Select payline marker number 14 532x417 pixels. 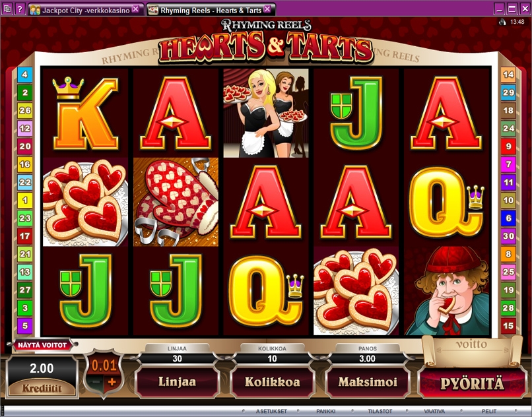(508, 75)
